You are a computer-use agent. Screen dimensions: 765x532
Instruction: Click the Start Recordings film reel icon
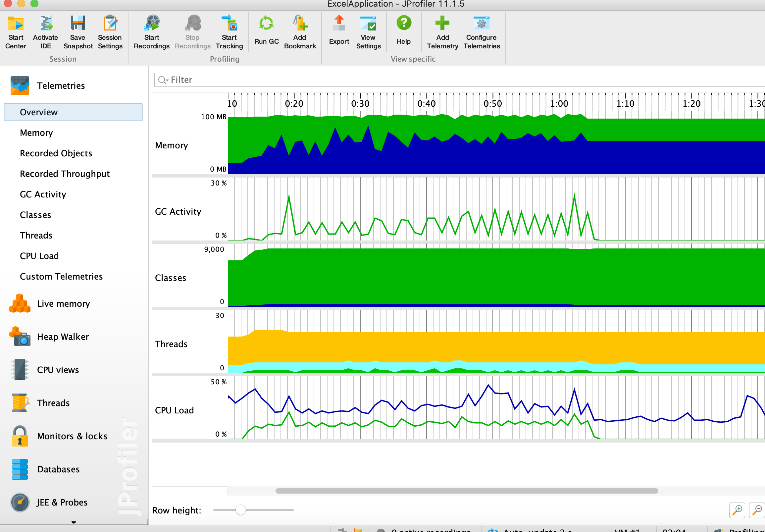pos(152,23)
